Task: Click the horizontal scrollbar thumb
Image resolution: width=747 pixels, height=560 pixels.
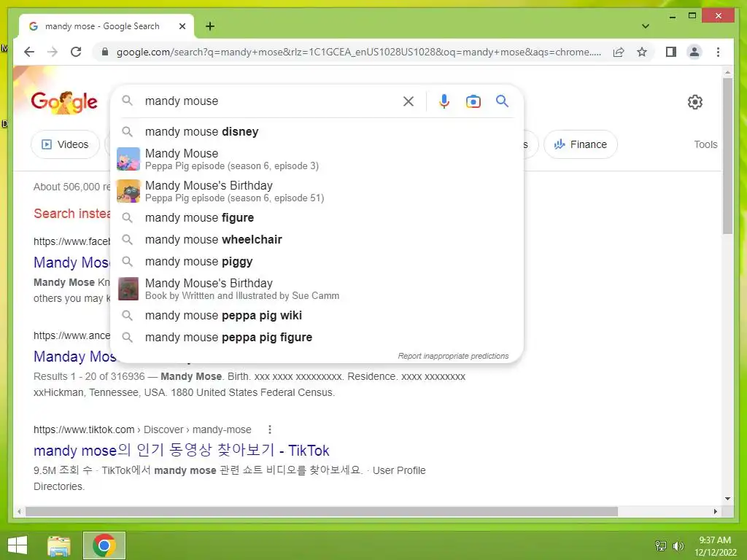Action: coord(322,511)
